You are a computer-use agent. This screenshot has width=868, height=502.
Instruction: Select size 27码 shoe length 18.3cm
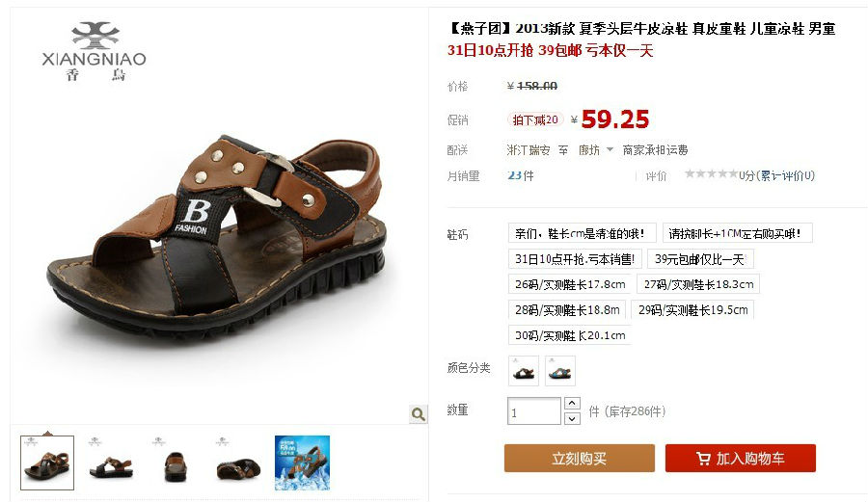pyautogui.click(x=698, y=284)
